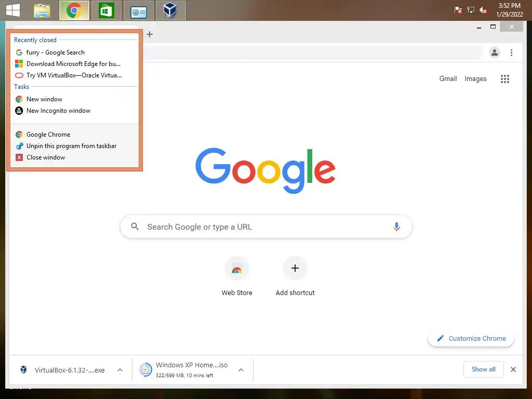Click the Images link

click(x=475, y=79)
